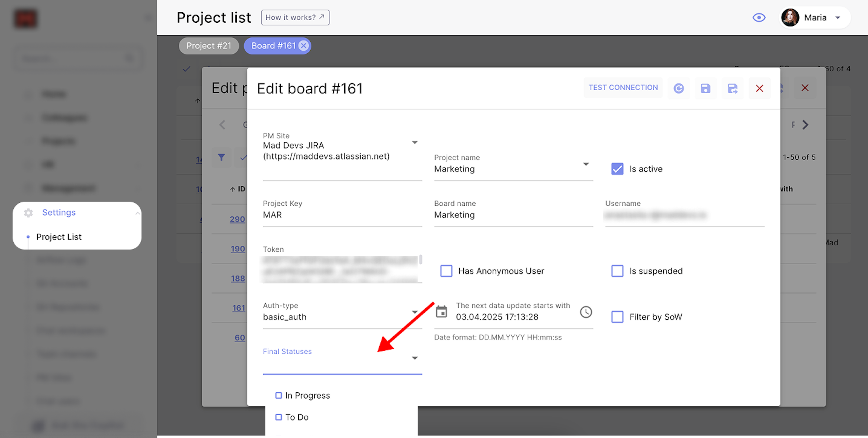Open the Maria user menu
The image size is (868, 438).
(815, 18)
